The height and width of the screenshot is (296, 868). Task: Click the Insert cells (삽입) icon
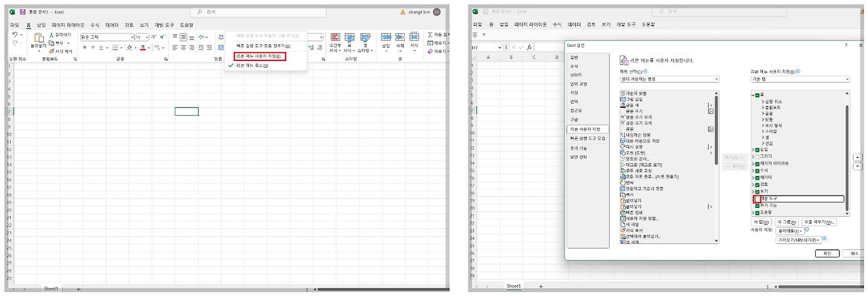387,37
